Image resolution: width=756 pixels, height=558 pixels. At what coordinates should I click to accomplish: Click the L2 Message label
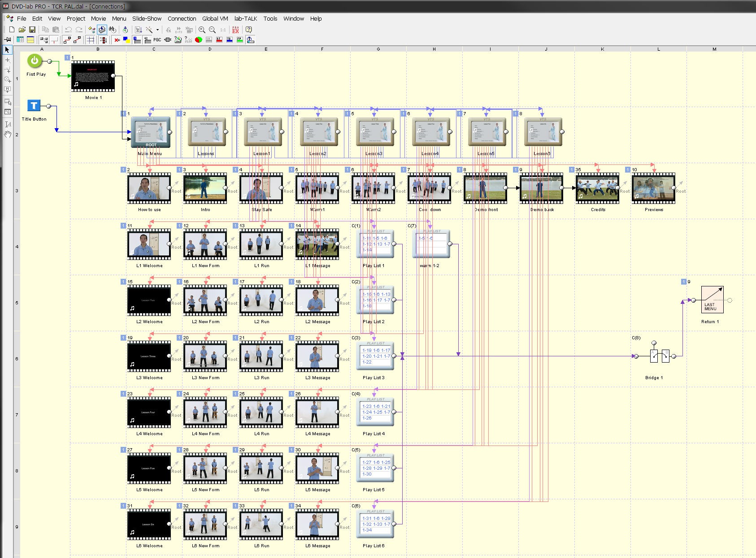318,322
